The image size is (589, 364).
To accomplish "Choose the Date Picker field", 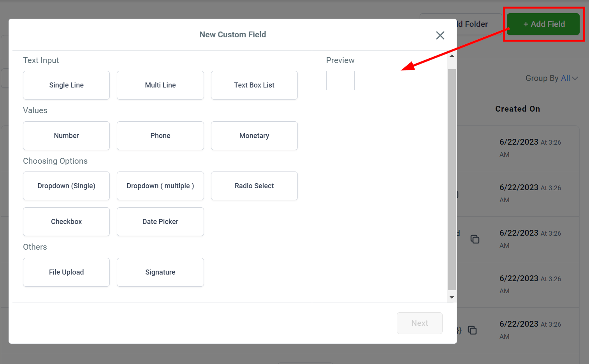I will (x=160, y=222).
